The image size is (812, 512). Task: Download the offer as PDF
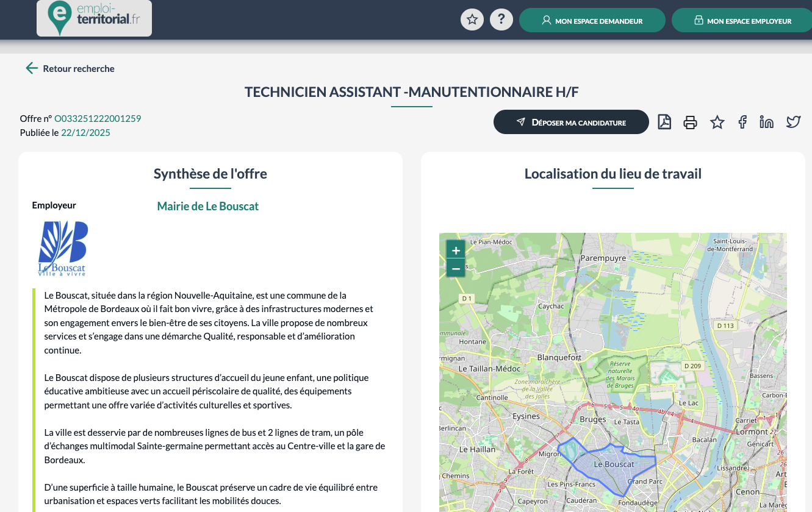[x=664, y=122]
